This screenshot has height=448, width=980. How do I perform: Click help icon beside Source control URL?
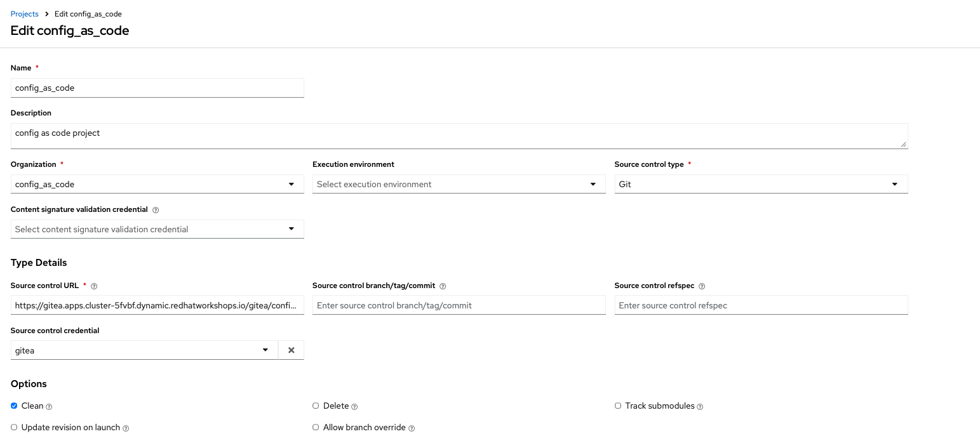(x=94, y=286)
